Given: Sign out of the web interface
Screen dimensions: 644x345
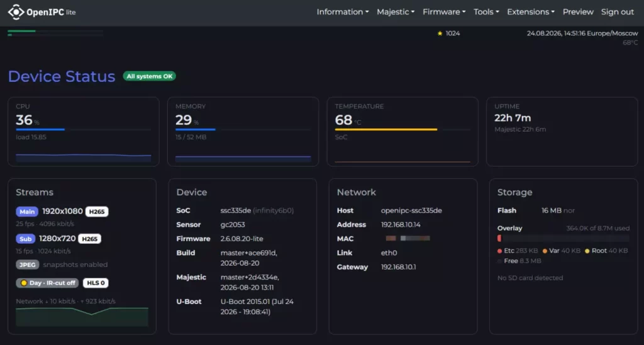Looking at the screenshot, I should (618, 12).
